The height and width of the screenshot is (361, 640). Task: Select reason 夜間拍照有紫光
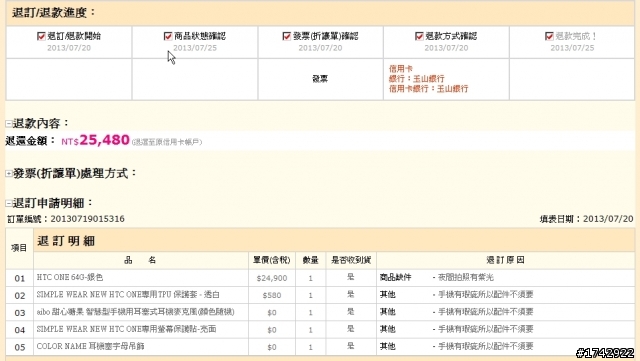click(466, 277)
